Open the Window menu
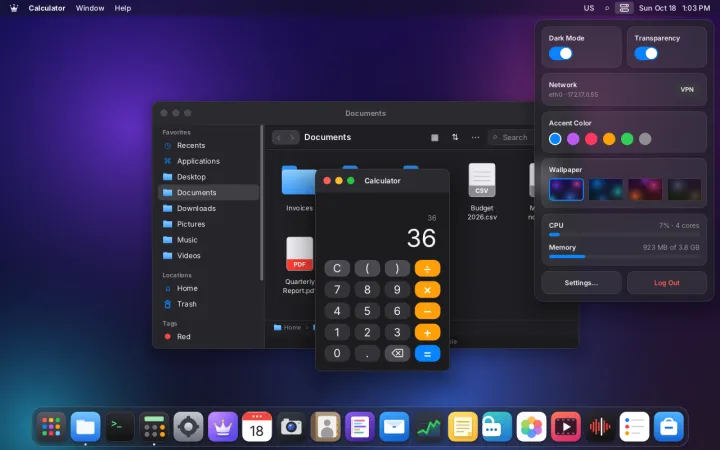 tap(90, 8)
